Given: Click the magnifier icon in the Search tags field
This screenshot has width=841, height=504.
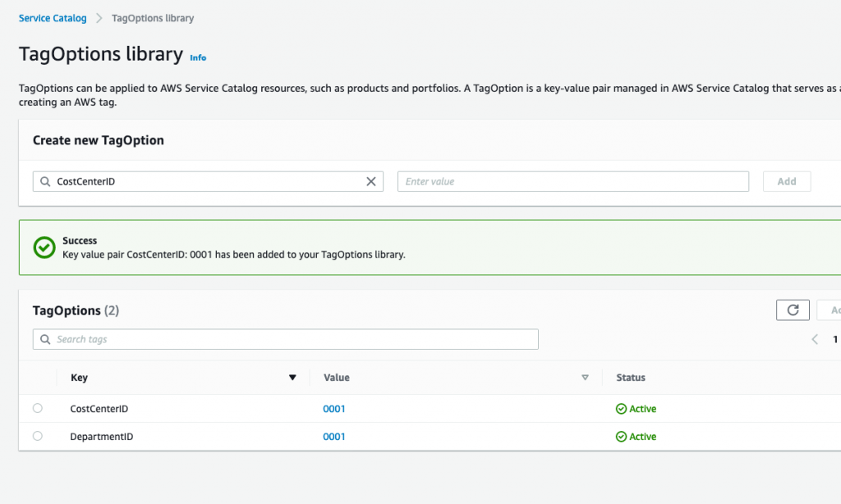Looking at the screenshot, I should tap(45, 338).
